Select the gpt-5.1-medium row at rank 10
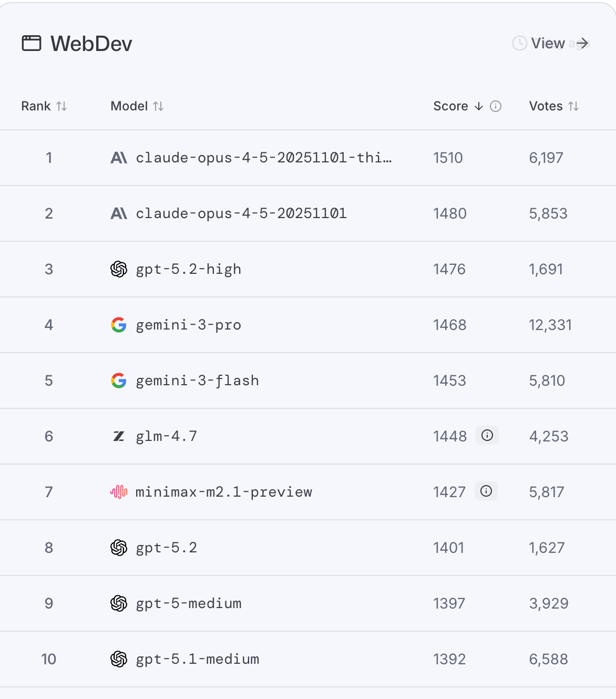Image resolution: width=616 pixels, height=699 pixels. coord(197,659)
